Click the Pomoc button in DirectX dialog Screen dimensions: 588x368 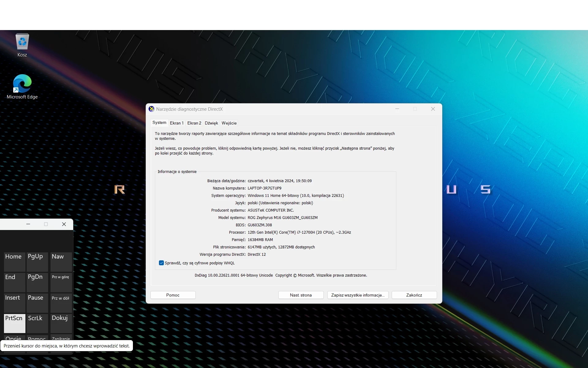[x=173, y=295]
